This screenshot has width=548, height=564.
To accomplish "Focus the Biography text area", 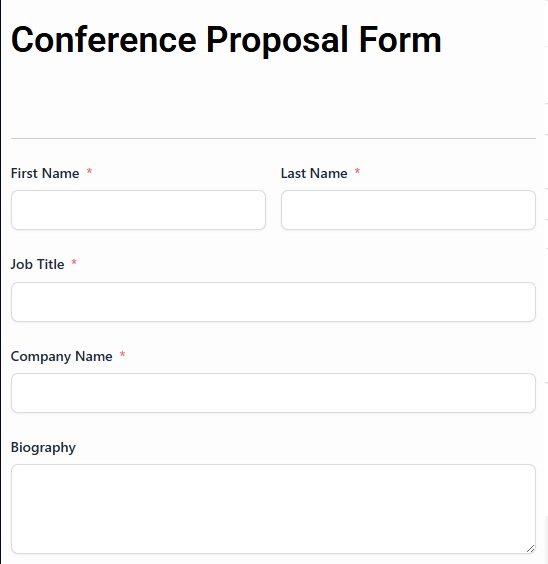I will [273, 509].
